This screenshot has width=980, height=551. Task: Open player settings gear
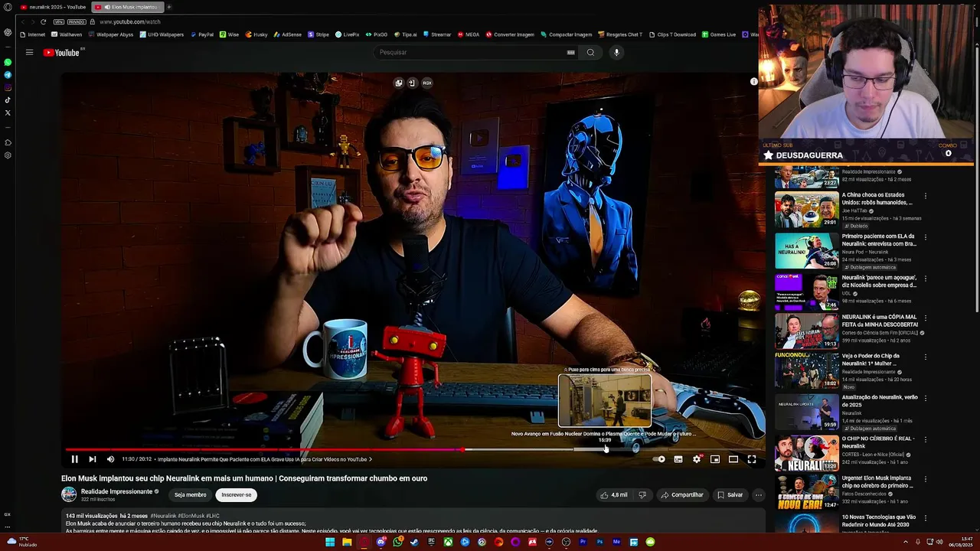[697, 459]
